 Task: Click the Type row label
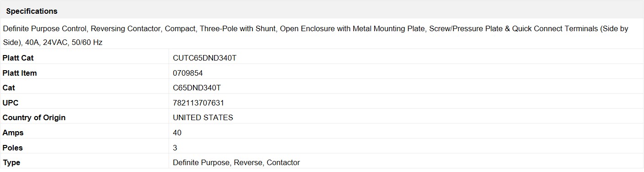point(11,162)
